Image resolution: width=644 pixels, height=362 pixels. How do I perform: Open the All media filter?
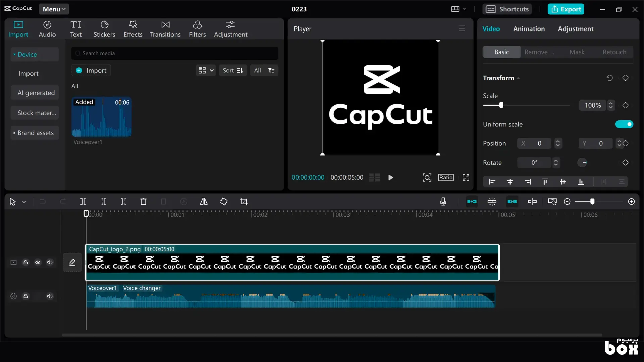(264, 70)
